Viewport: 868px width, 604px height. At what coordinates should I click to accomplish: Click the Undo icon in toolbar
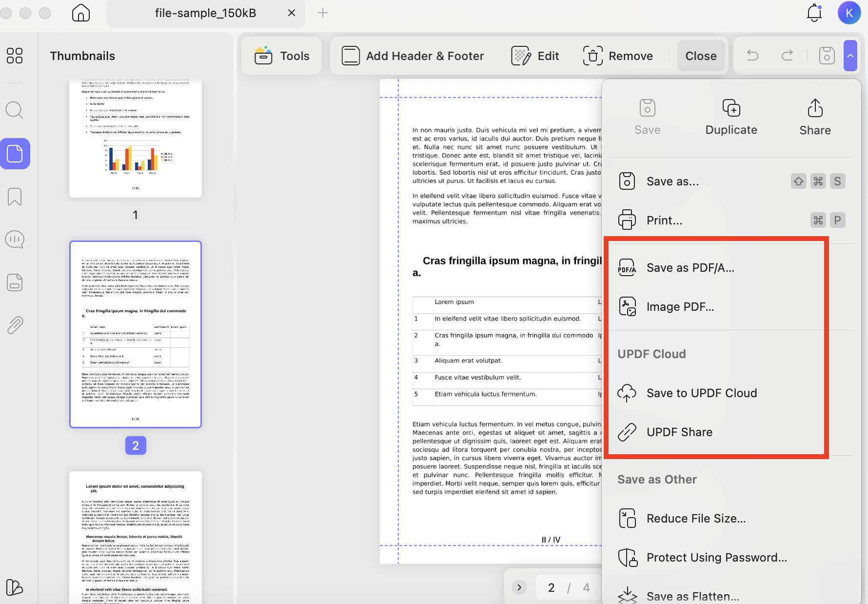click(752, 56)
